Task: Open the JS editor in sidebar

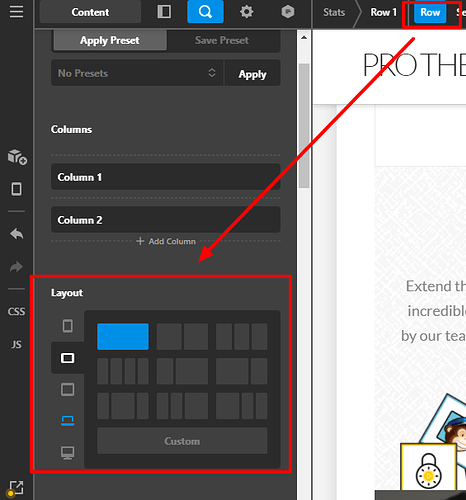Action: click(x=16, y=344)
